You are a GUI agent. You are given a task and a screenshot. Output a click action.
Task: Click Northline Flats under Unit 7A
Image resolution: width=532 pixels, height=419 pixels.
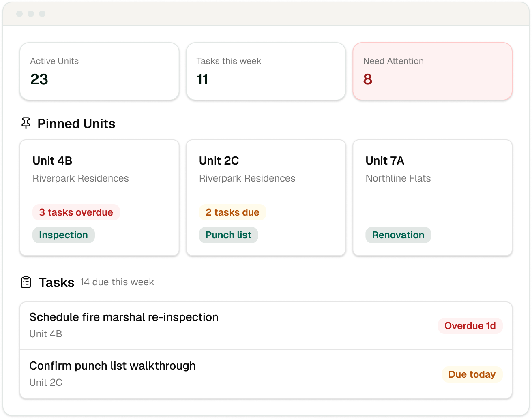(398, 178)
